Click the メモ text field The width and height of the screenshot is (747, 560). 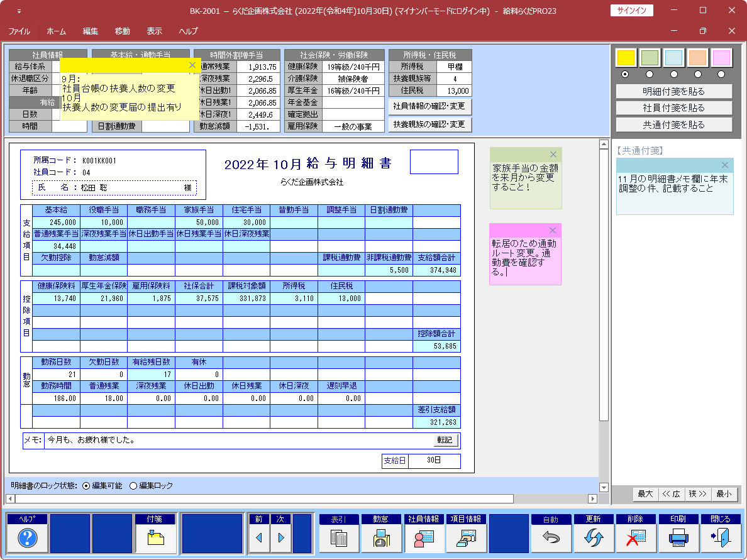tap(238, 441)
